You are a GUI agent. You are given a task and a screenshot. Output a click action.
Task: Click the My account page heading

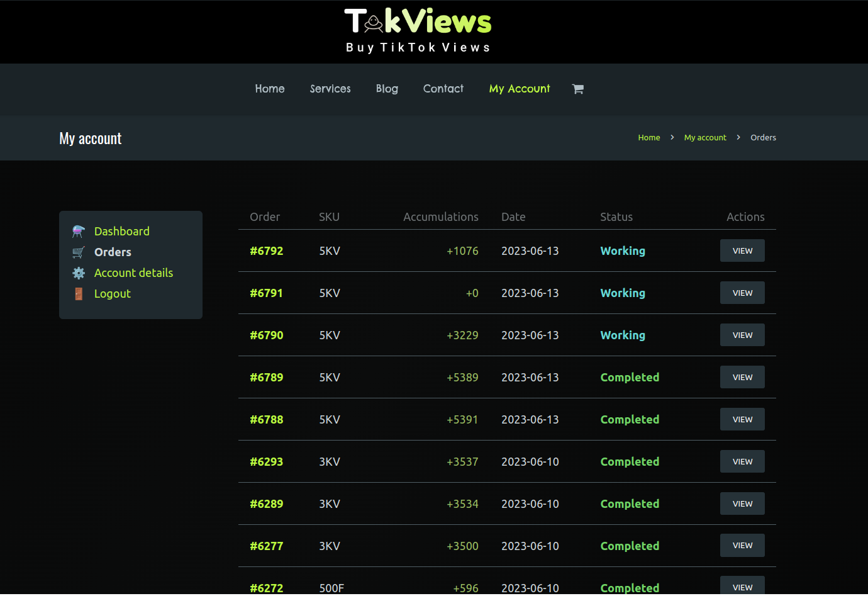91,138
